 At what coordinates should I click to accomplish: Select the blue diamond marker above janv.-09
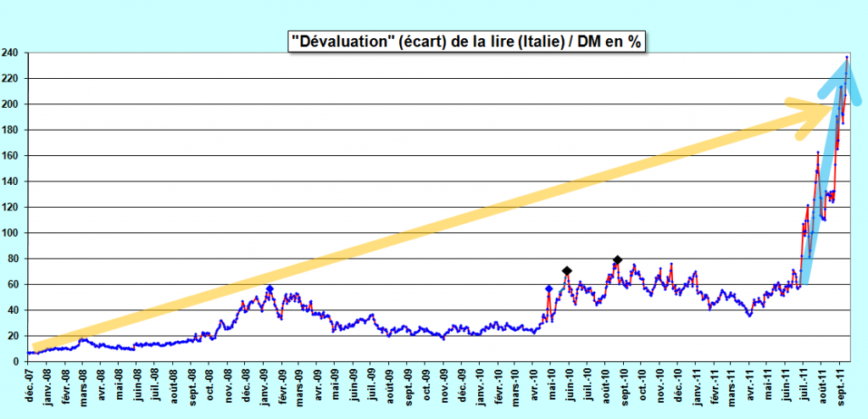(x=270, y=288)
